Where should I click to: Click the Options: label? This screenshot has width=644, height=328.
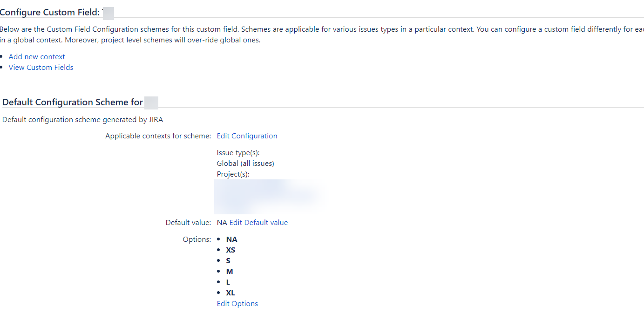tap(197, 239)
